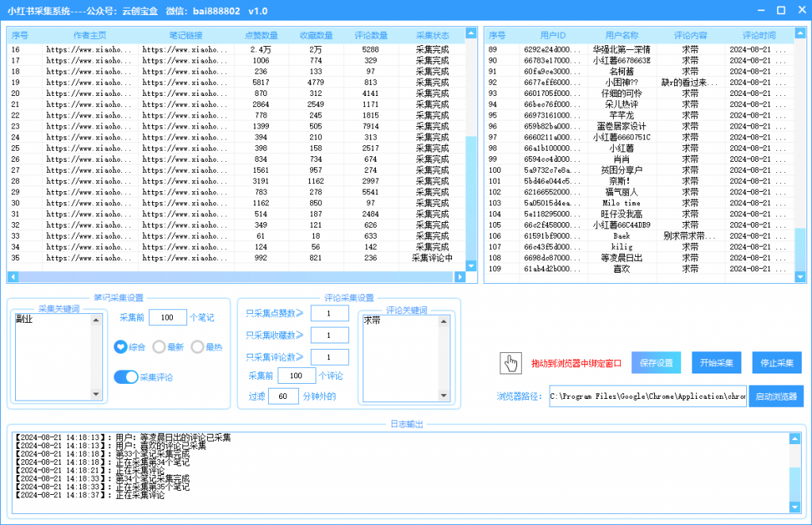Click scroll-left arrow of notes table
This screenshot has height=525, width=812.
[x=13, y=277]
